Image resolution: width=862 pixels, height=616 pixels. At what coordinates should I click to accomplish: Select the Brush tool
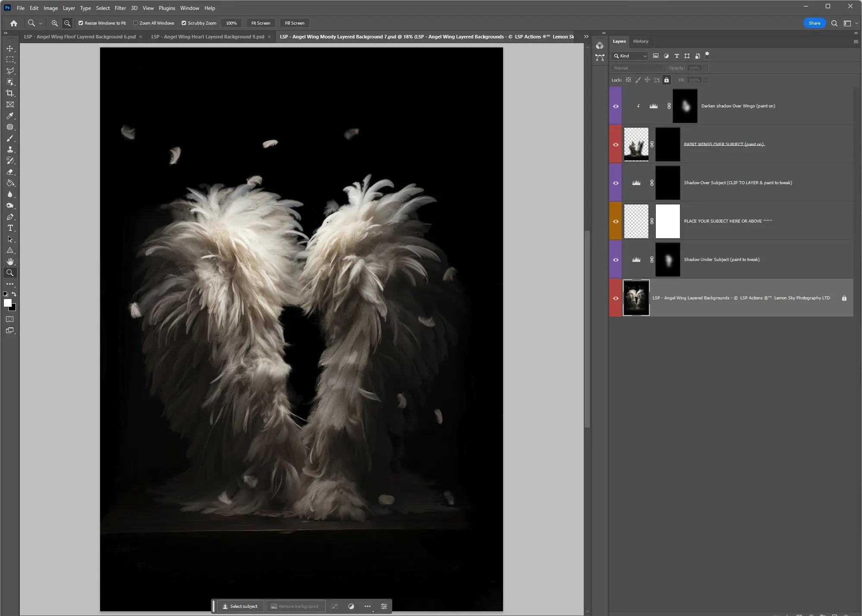[10, 138]
